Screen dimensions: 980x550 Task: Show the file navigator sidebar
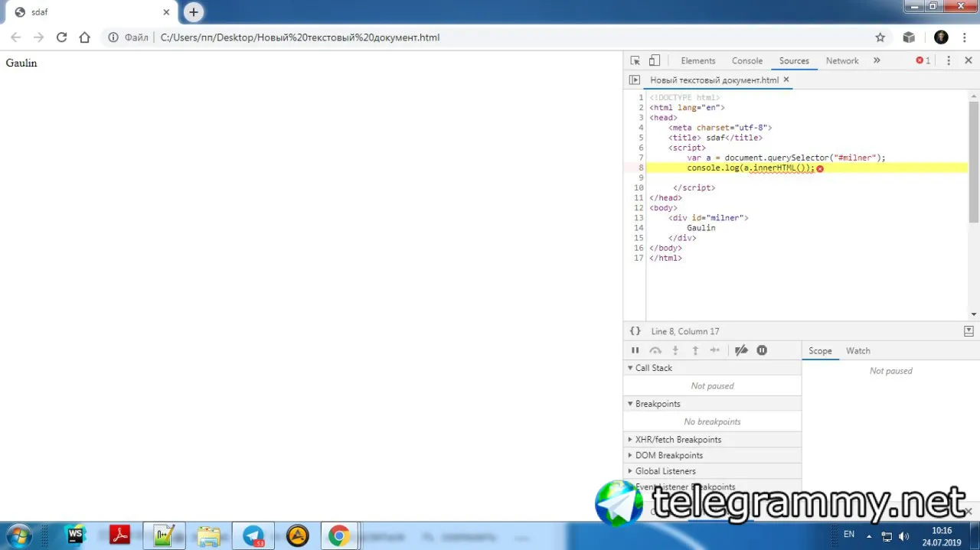click(634, 80)
